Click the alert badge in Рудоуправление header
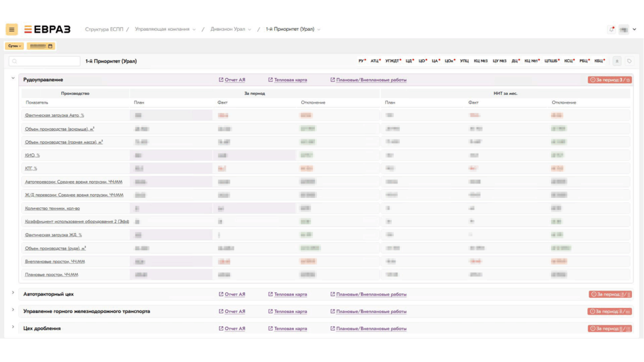 pos(609,80)
